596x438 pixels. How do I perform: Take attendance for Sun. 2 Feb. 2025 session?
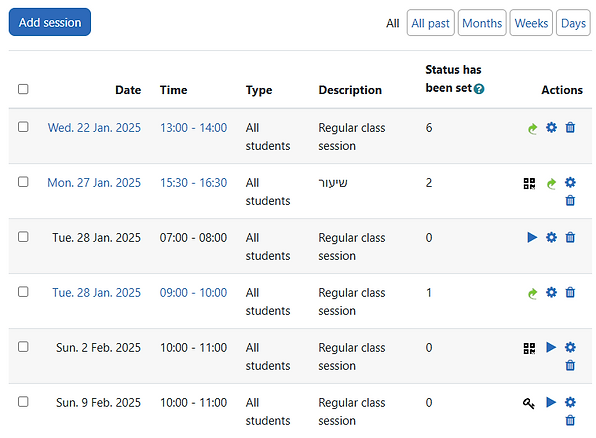(x=551, y=347)
